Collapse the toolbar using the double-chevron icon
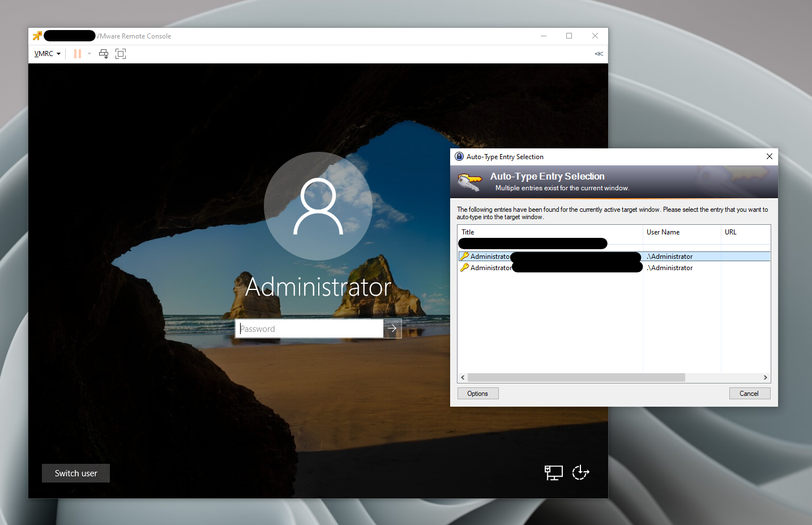 pyautogui.click(x=599, y=54)
